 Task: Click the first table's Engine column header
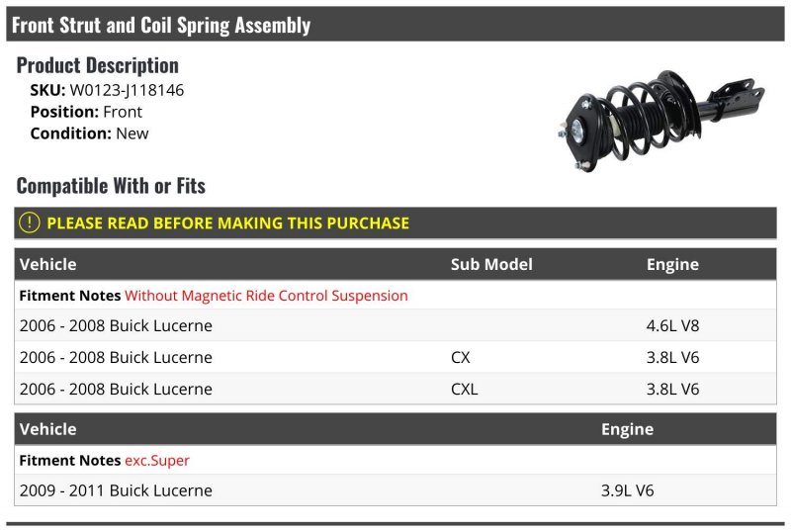(x=672, y=264)
